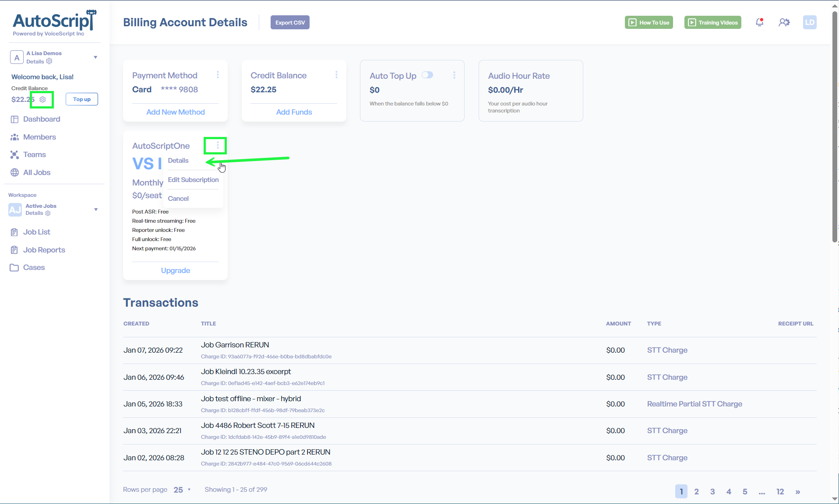Viewport: 839px width, 504px height.
Task: Click the gear icon beside credit balance
Action: [42, 100]
